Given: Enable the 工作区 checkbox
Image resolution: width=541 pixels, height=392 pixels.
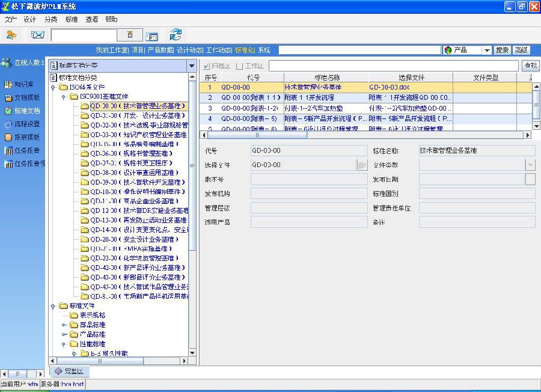Looking at the screenshot, I should point(240,66).
